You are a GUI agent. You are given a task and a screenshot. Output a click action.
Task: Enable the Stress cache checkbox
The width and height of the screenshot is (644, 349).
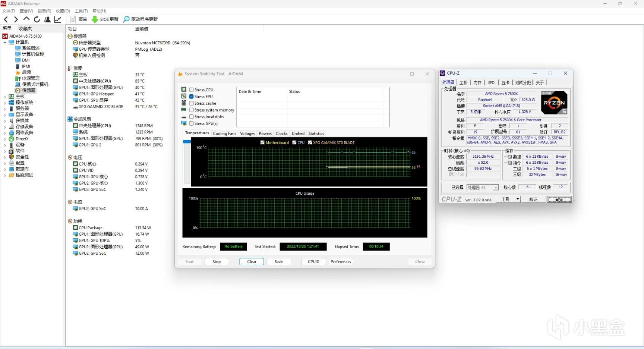191,103
